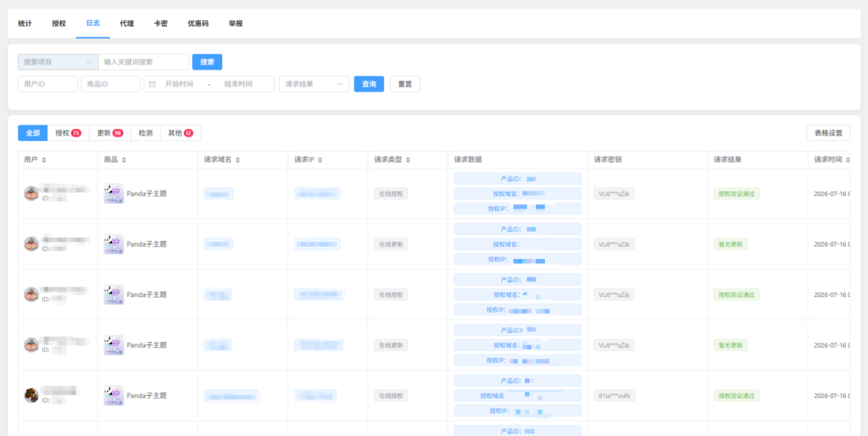The height and width of the screenshot is (436, 868).
Task: Click sort icon beside 请求类型 header
Action: point(408,160)
